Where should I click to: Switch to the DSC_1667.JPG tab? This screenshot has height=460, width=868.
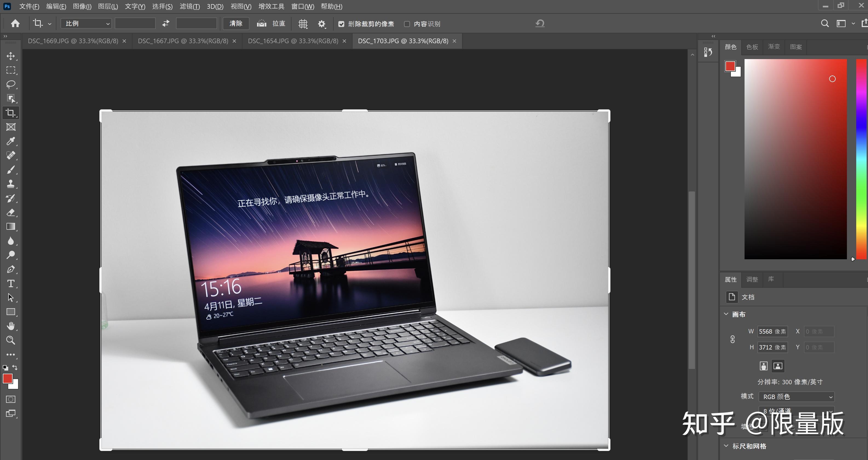click(x=183, y=41)
